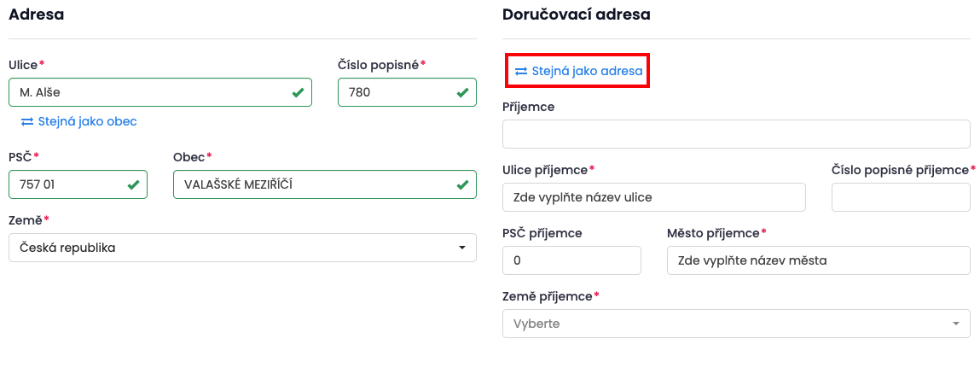
Task: Click the swap icon beside Stejná jako adresa
Action: (521, 72)
